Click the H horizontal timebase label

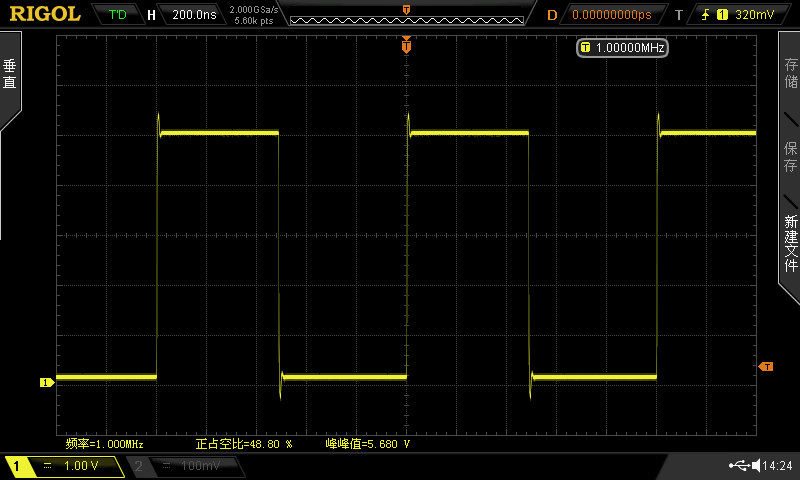151,15
